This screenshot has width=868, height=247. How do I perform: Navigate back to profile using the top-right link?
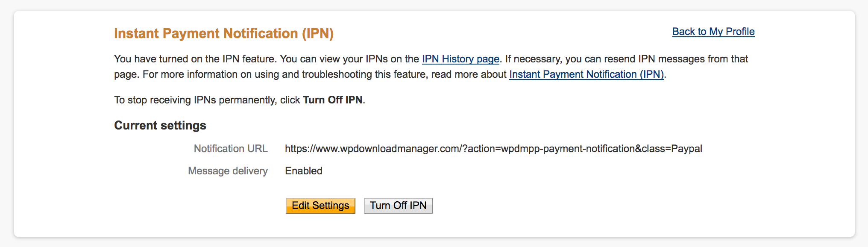(713, 32)
